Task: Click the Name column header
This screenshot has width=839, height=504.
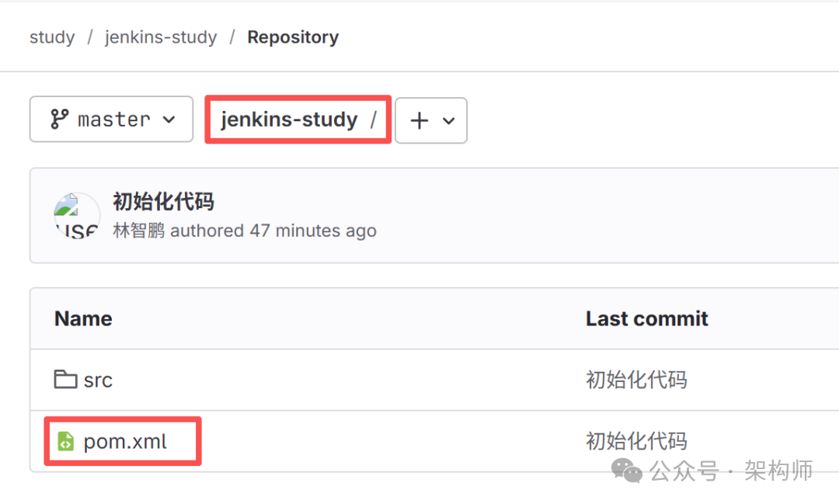Action: click(83, 318)
